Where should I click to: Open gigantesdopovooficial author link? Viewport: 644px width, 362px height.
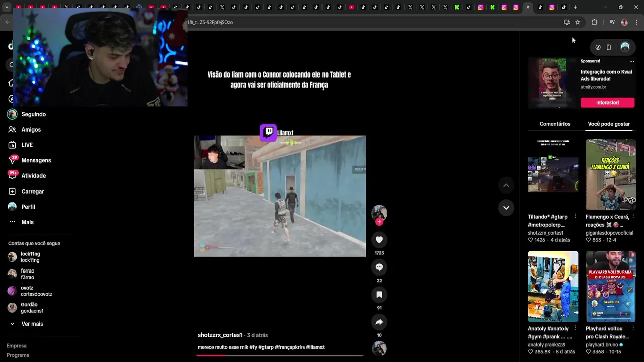[609, 233]
